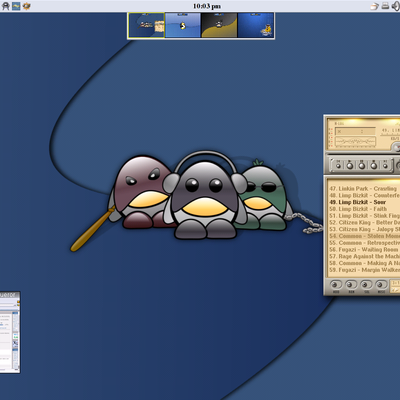400x400 pixels.
Task: Click the play knob in the player
Action: click(350, 165)
